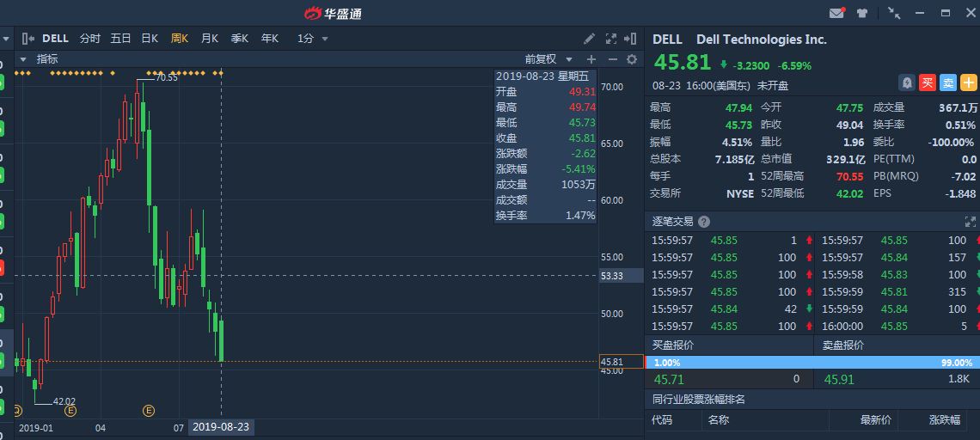Click the 成交量 value 367.1万

[959, 108]
